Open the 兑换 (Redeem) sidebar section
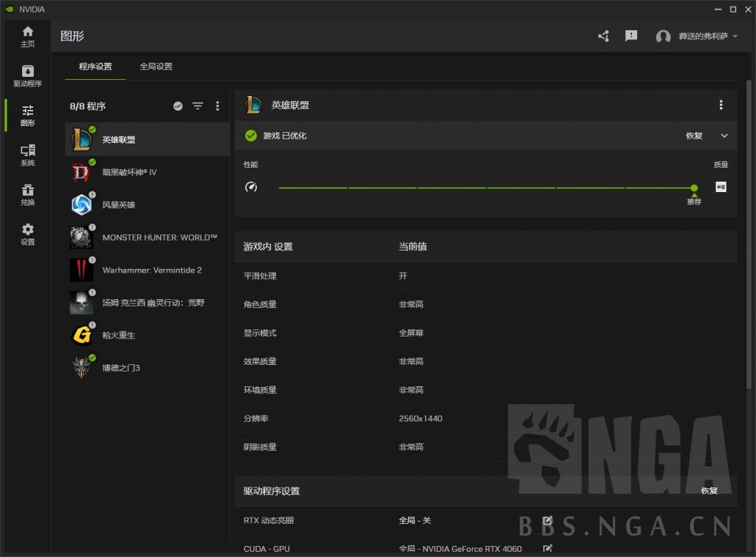The width and height of the screenshot is (756, 557). pos(27,194)
